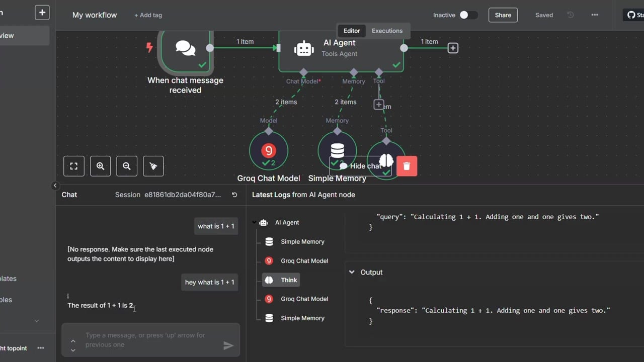644x362 pixels.
Task: Click the plus connector after AI Agent output
Action: point(453,48)
